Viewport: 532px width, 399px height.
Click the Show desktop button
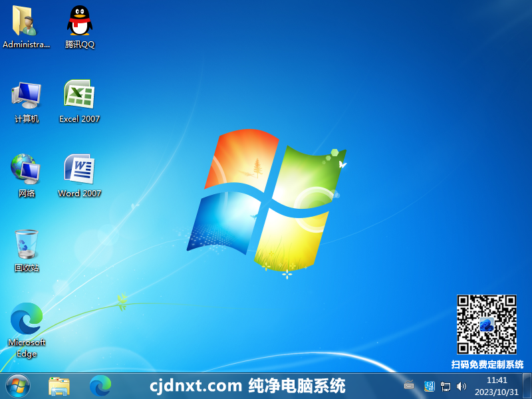tap(527, 386)
